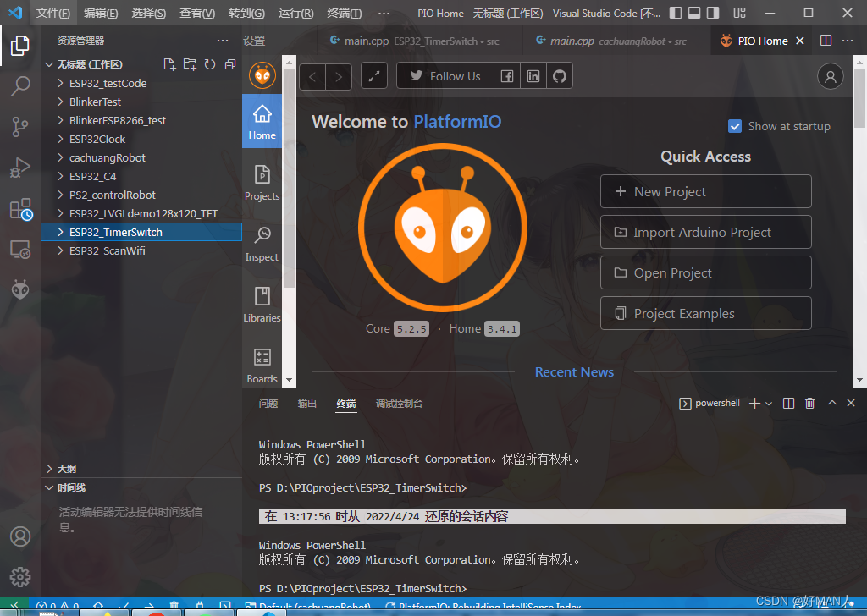Open the Remote Explorer view
Viewport: 867px width, 616px height.
[x=20, y=250]
